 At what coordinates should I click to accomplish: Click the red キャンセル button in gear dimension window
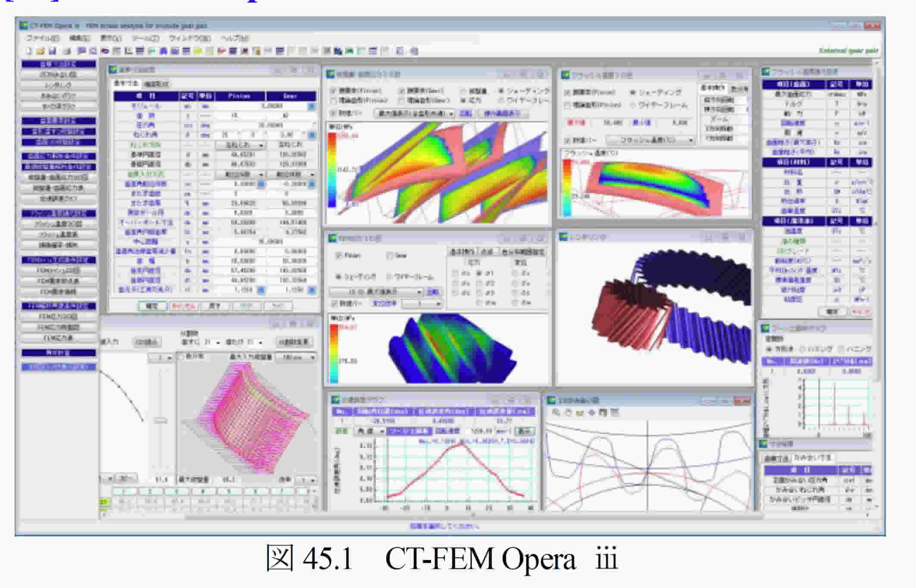click(183, 306)
